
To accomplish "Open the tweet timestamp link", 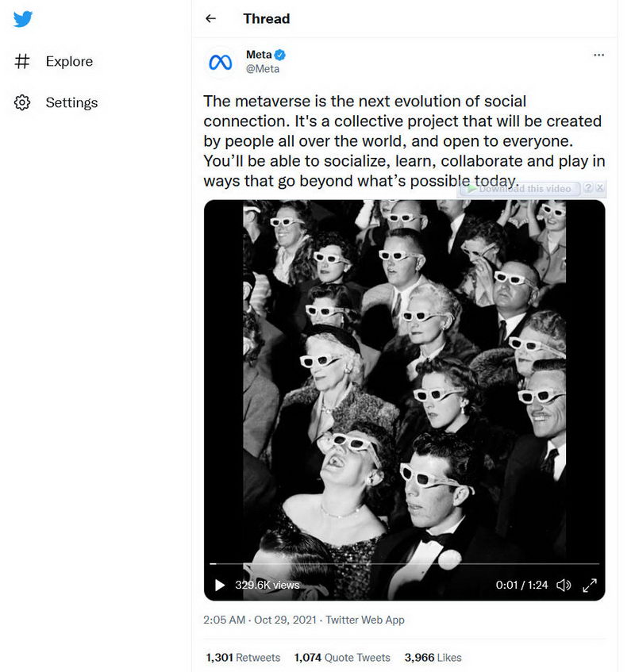I will tap(260, 620).
